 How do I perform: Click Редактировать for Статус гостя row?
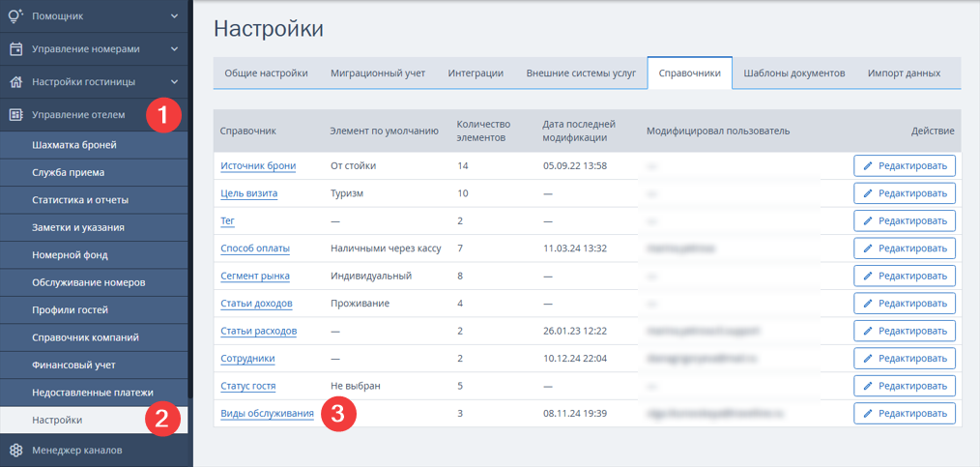pyautogui.click(x=905, y=387)
